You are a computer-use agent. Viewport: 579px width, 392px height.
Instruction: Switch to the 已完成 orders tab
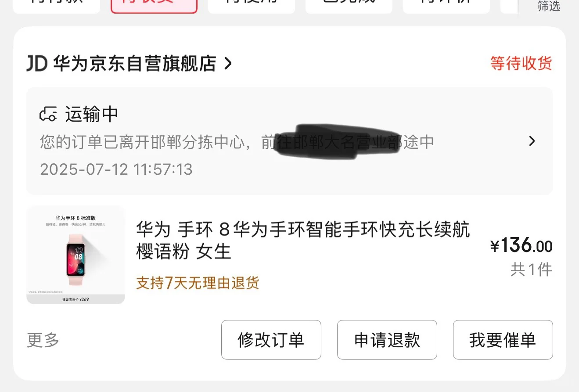point(349,4)
